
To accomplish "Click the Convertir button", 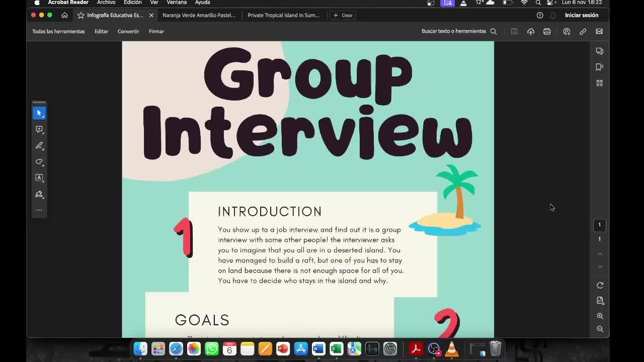I will pos(128,31).
